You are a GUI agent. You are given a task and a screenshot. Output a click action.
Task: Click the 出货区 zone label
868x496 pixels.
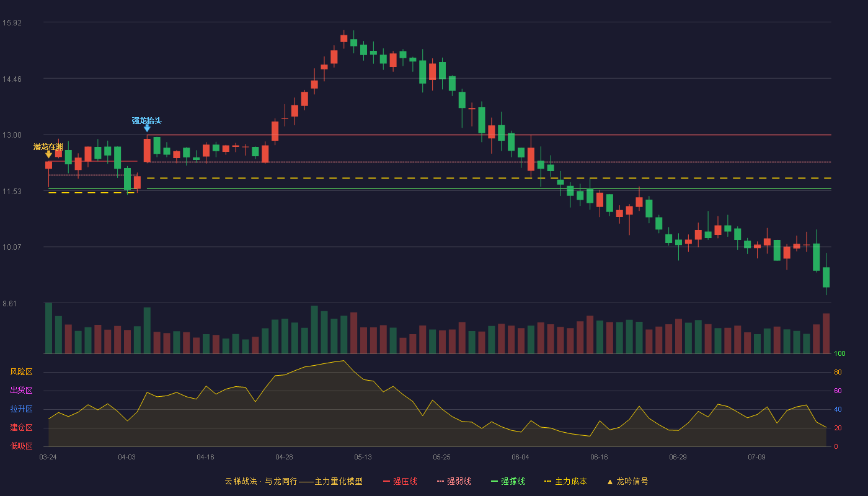(21, 391)
